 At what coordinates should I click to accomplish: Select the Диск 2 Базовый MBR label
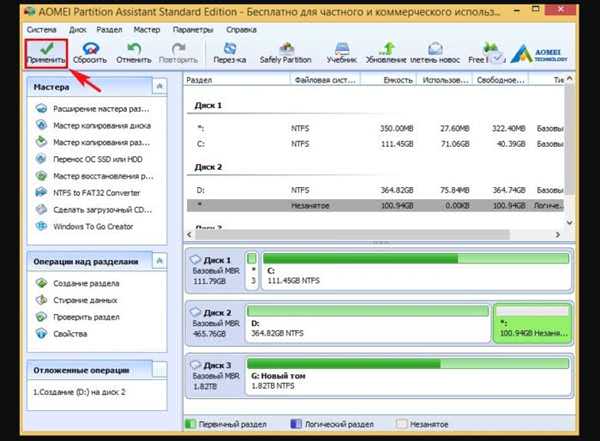[215, 323]
